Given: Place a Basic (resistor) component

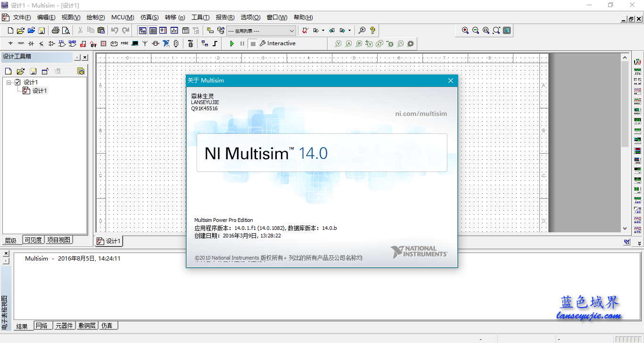Looking at the screenshot, I should tap(21, 43).
